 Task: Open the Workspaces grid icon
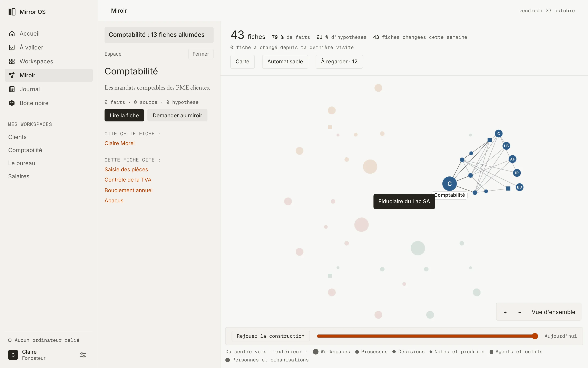point(12,61)
